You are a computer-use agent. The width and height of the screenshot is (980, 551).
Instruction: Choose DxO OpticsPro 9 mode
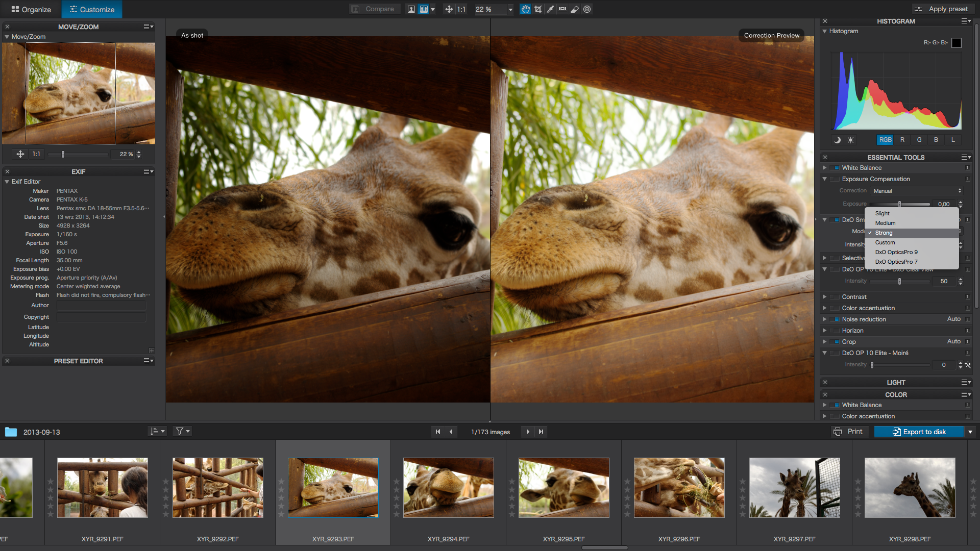(x=912, y=252)
